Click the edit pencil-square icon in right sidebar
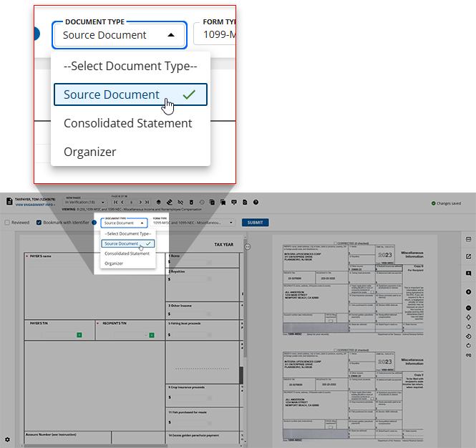Screen dimensions: 476x448 tap(468, 256)
